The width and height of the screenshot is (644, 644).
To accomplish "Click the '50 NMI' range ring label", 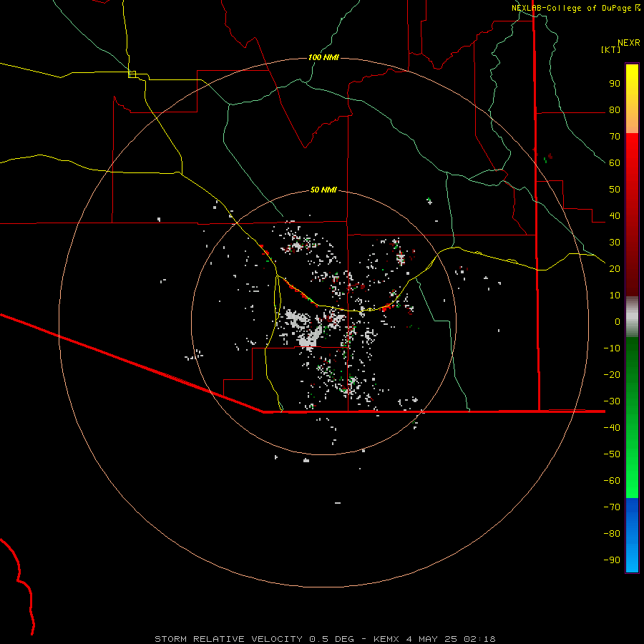I will tap(323, 190).
